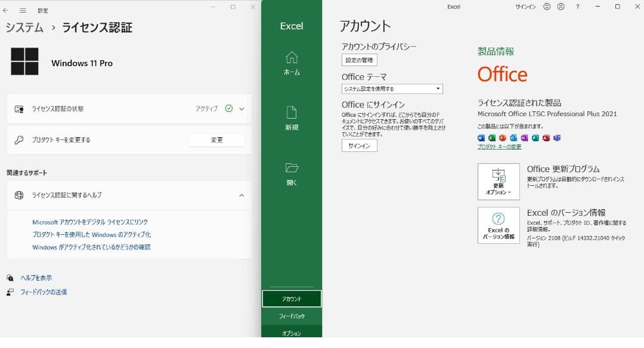Image resolution: width=644 pixels, height=348 pixels.
Task: Click システム in the Settings breadcrumb
Action: pyautogui.click(x=24, y=27)
